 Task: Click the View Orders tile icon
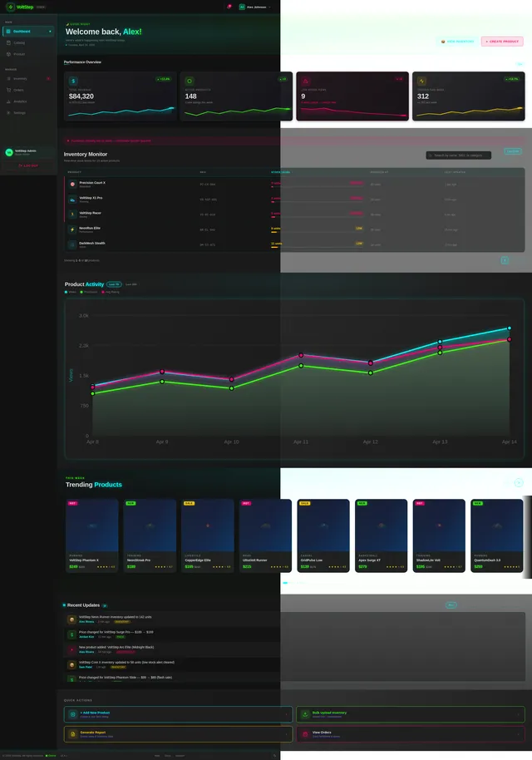point(305,734)
